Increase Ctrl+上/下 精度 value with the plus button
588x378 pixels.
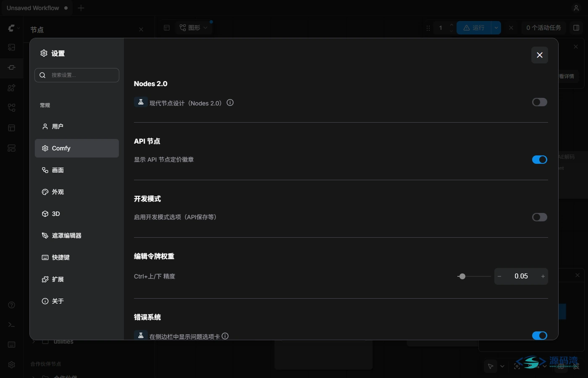543,276
